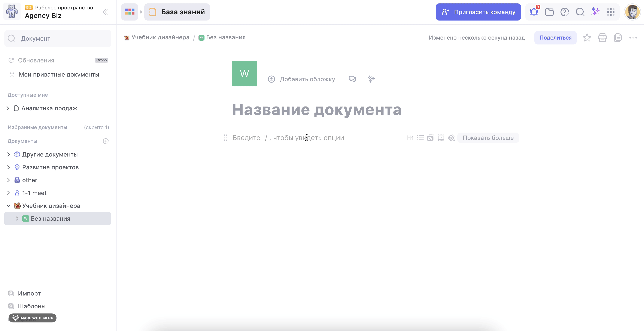Click Название документа title field

click(x=316, y=109)
